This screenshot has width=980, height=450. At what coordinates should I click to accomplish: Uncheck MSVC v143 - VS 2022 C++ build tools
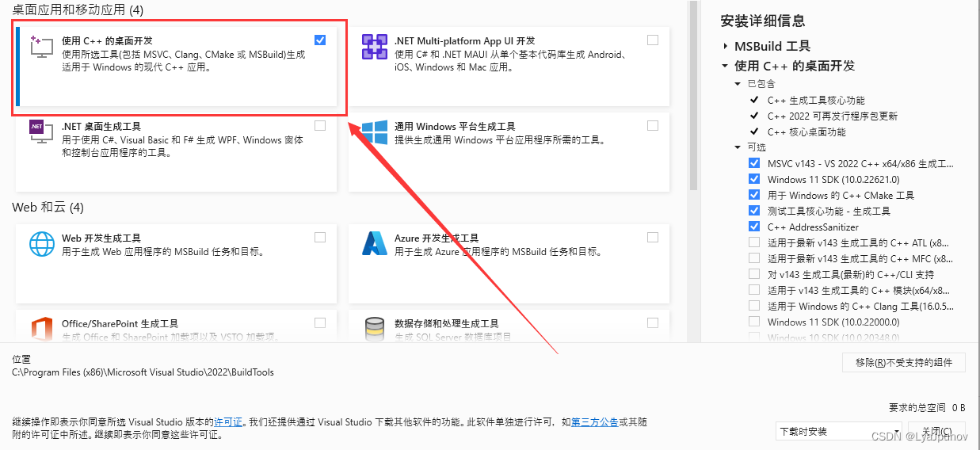(754, 163)
